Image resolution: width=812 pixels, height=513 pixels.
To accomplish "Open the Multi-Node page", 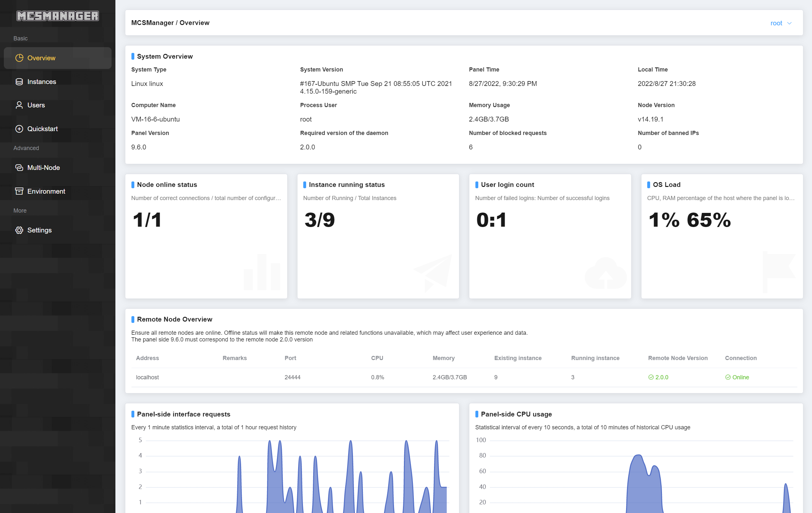I will pos(58,168).
